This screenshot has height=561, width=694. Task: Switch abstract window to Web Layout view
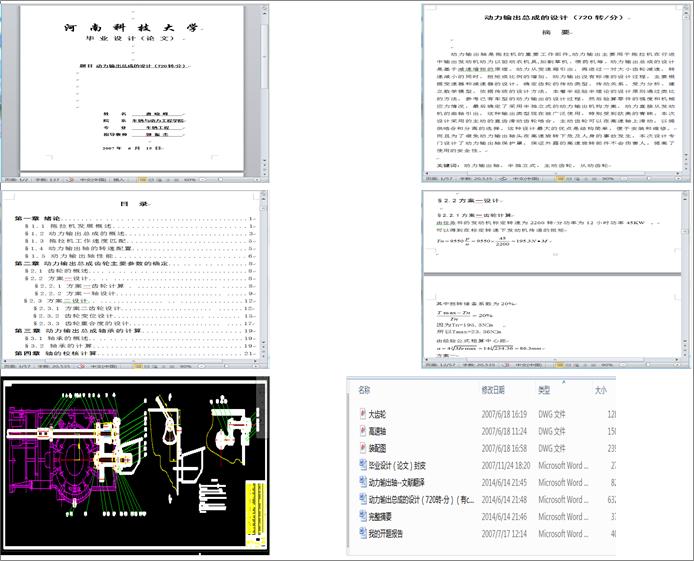pos(577,179)
